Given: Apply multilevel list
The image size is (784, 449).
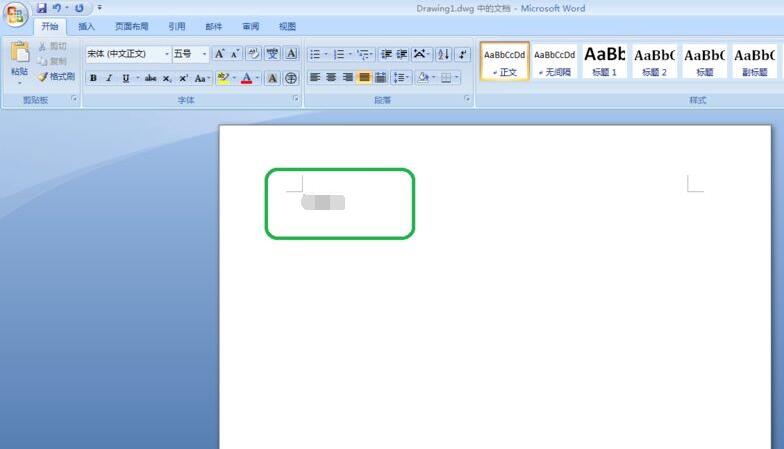Looking at the screenshot, I should pyautogui.click(x=364, y=54).
